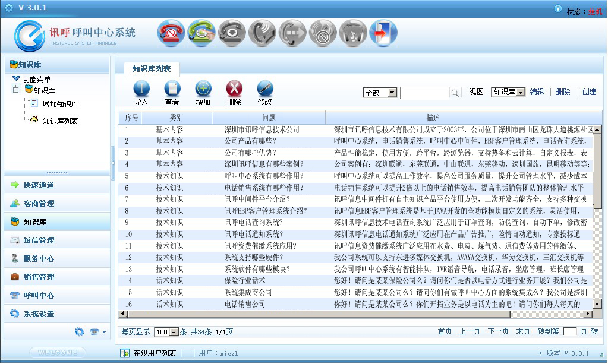Click the gray headset music icon
Screen dimensions: 608x364
[x=352, y=33]
